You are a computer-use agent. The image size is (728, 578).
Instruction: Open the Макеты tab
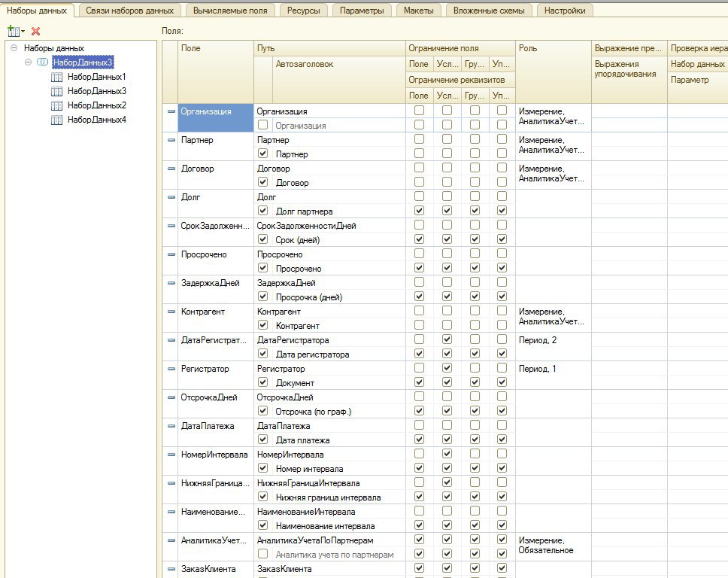click(x=419, y=11)
